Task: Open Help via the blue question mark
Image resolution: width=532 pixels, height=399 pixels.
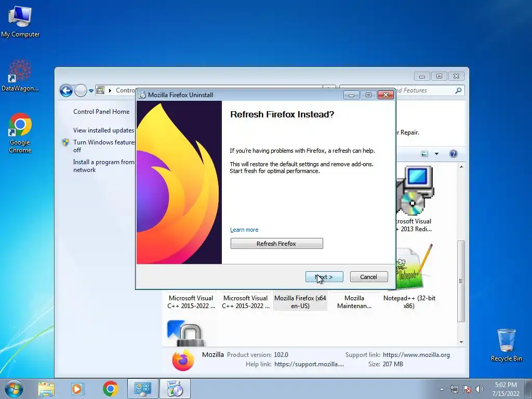Action: (x=453, y=154)
